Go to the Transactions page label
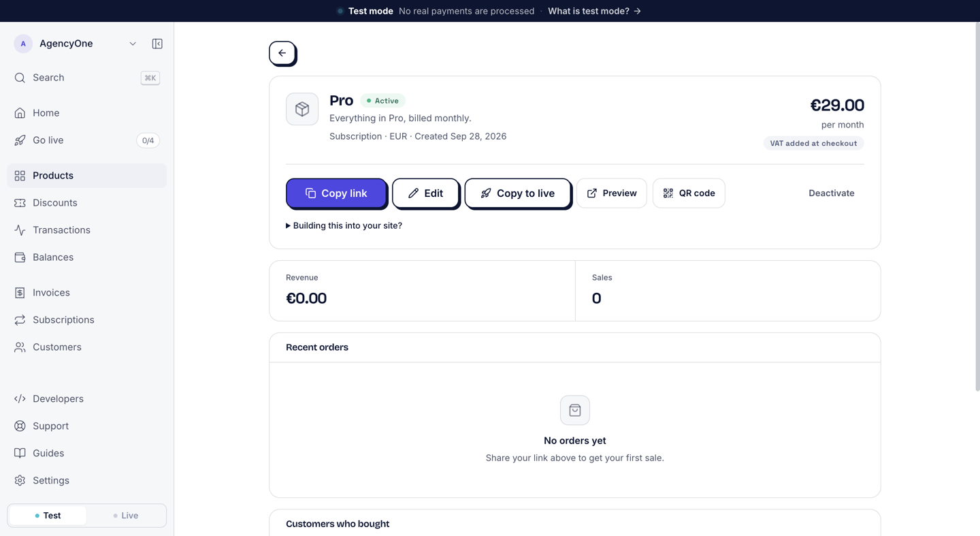Image resolution: width=980 pixels, height=536 pixels. click(x=61, y=230)
